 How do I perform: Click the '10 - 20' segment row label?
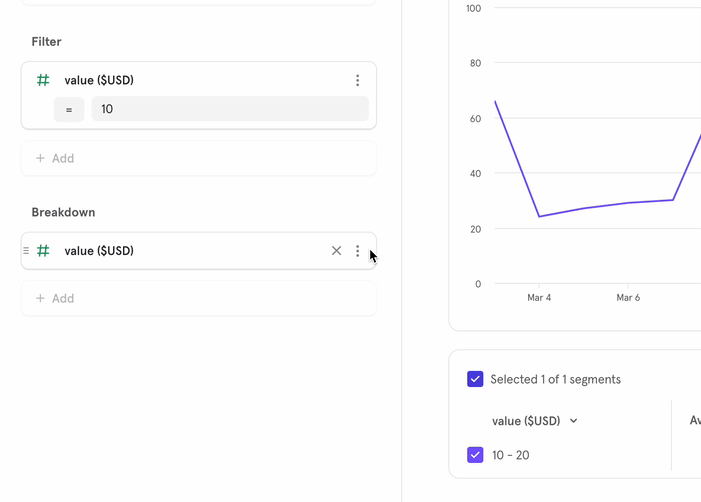pyautogui.click(x=510, y=455)
